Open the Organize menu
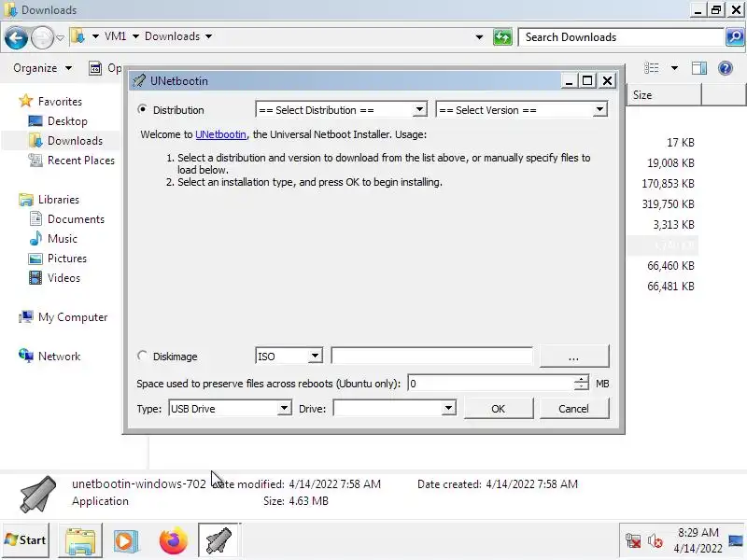Viewport: 747px width, 560px height. tap(43, 68)
